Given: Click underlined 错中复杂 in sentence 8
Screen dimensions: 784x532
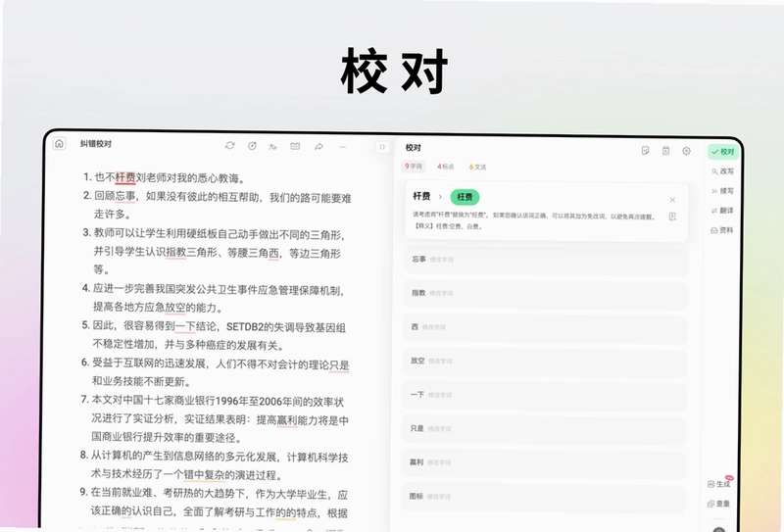Looking at the screenshot, I should (205, 474).
